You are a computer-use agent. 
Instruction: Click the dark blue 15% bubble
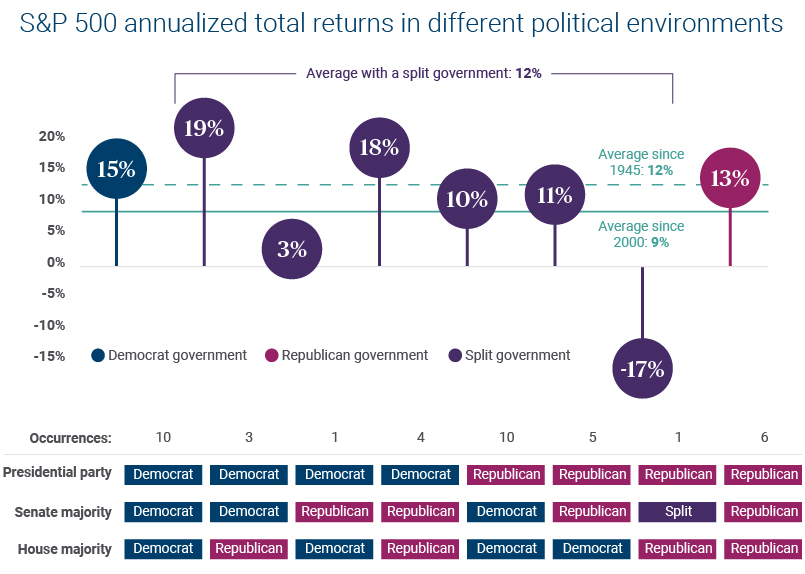[117, 169]
